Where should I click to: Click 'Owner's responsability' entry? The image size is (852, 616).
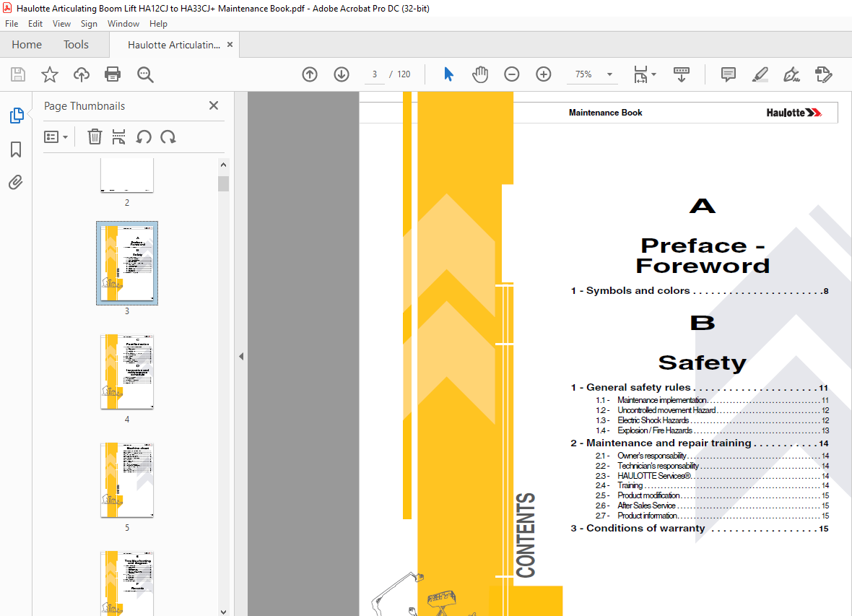pos(651,456)
